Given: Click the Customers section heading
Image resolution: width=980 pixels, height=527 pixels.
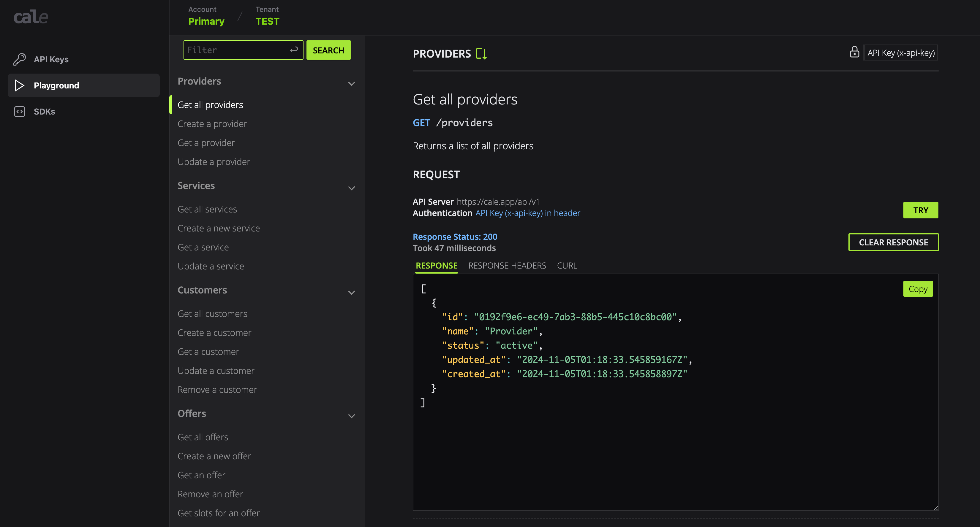Looking at the screenshot, I should pos(203,290).
